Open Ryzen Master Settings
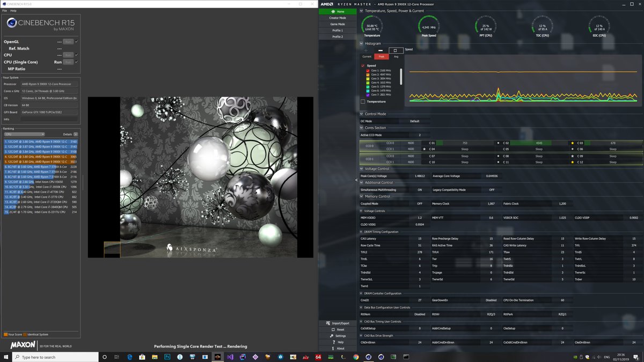 (x=338, y=336)
